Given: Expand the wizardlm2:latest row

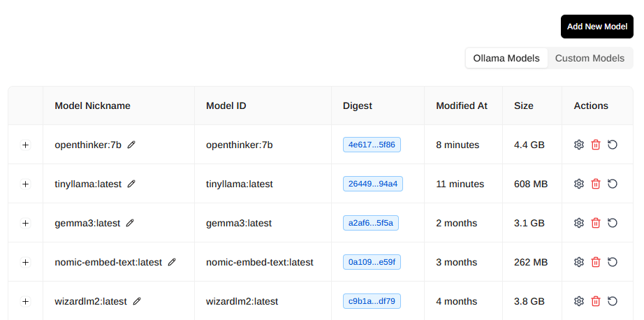Looking at the screenshot, I should pos(26,301).
